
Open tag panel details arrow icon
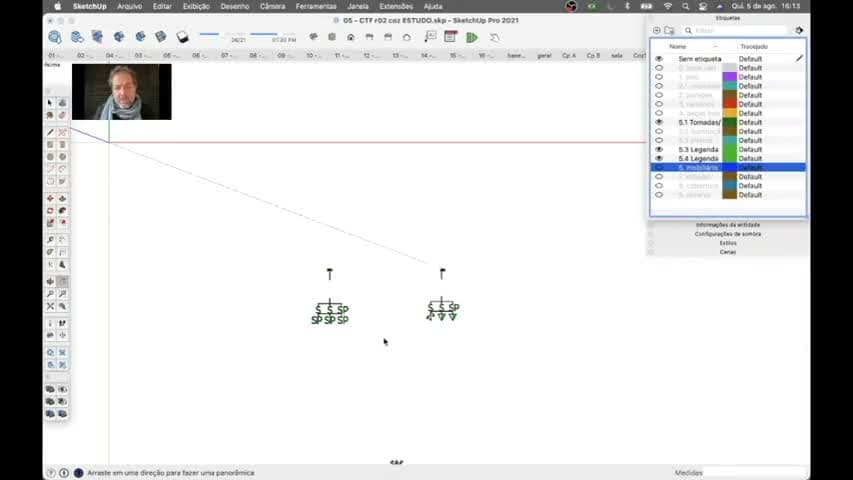799,30
